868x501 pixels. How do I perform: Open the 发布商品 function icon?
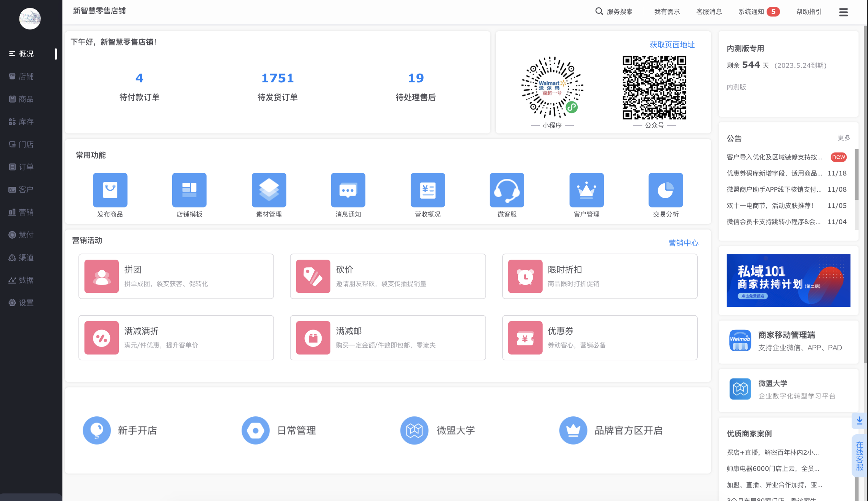[x=110, y=190]
